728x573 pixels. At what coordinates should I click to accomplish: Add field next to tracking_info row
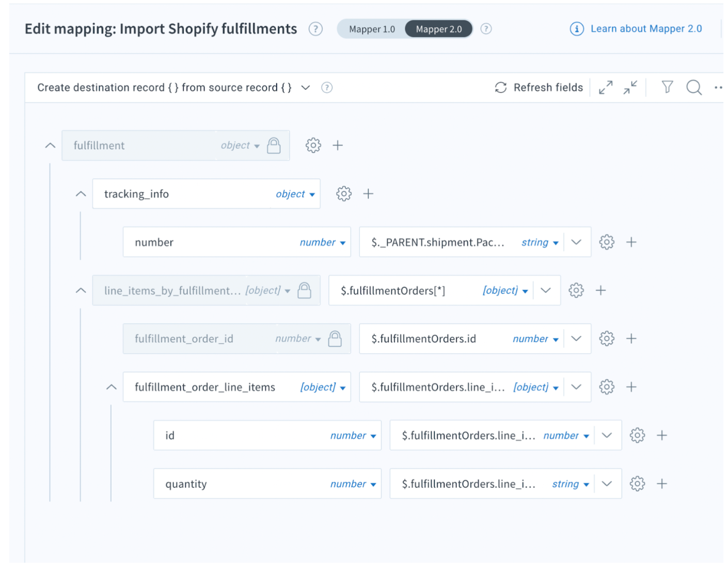click(368, 194)
